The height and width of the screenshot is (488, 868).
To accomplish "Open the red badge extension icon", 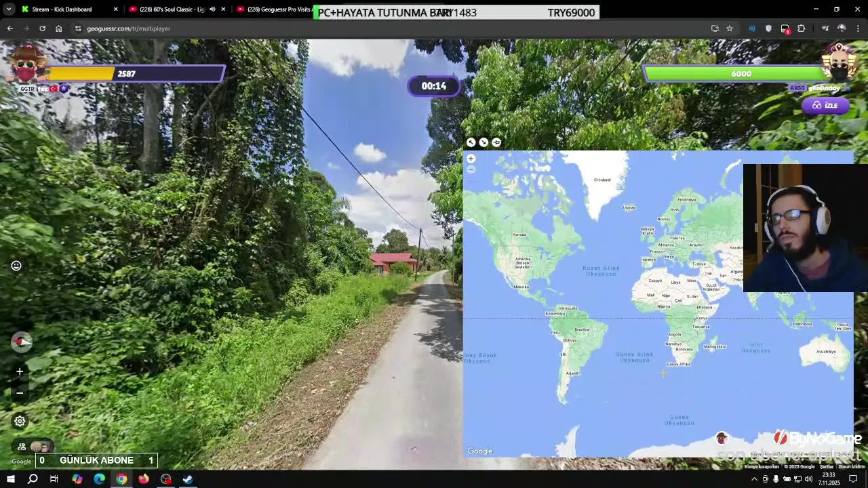I will (x=785, y=29).
